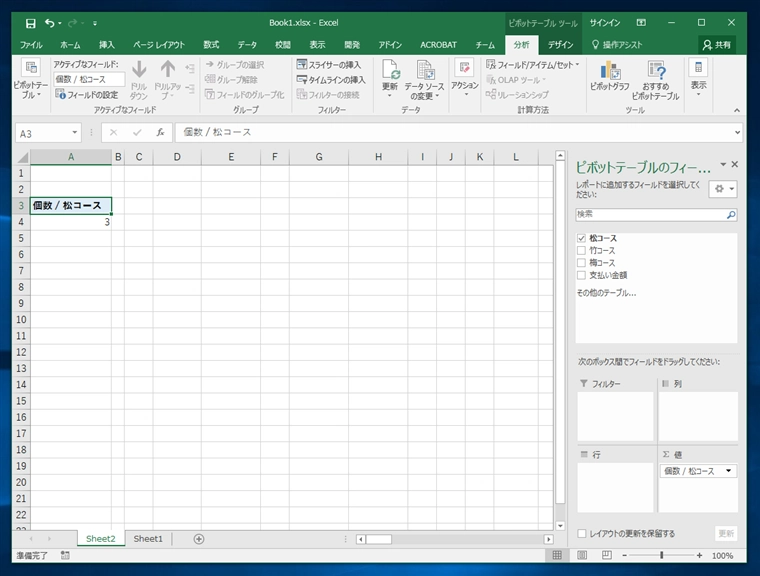
Task: Click the 100% zoom level
Action: [x=722, y=556]
